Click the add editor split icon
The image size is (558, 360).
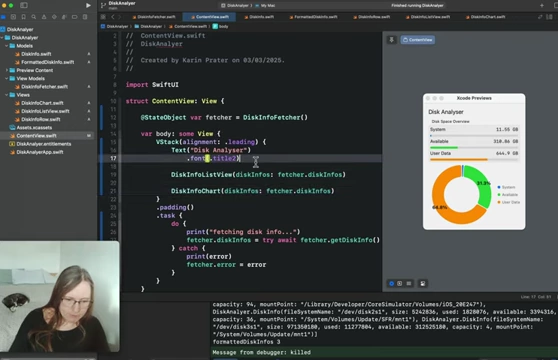tap(549, 17)
